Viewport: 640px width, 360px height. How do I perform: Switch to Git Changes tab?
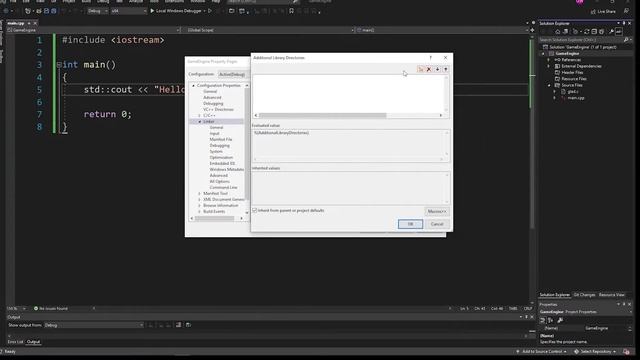584,295
